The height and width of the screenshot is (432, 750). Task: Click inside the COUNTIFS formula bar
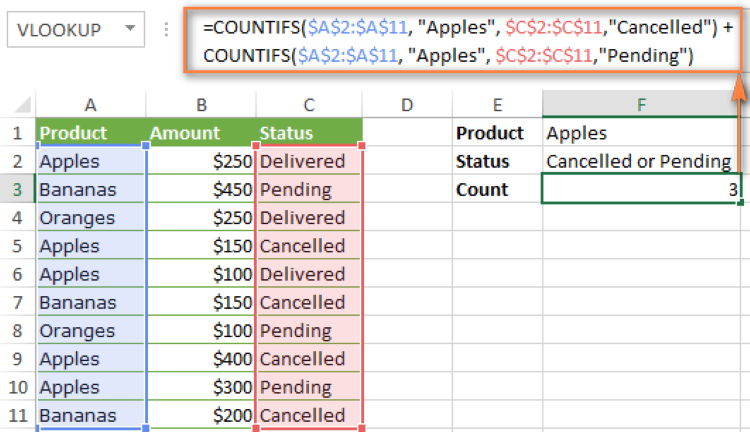tap(463, 41)
